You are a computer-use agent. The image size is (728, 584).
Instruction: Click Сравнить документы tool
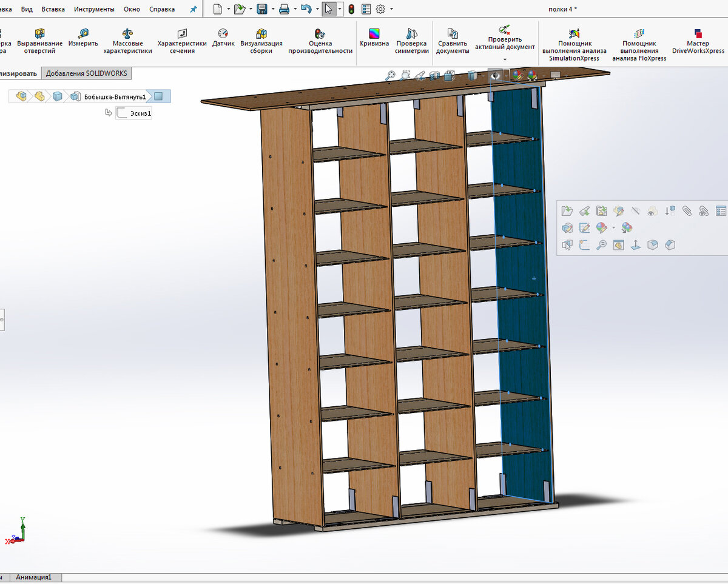point(453,41)
